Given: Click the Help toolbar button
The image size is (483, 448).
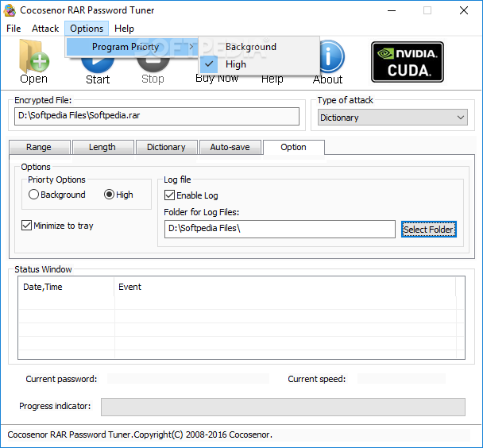Looking at the screenshot, I should pyautogui.click(x=272, y=79).
